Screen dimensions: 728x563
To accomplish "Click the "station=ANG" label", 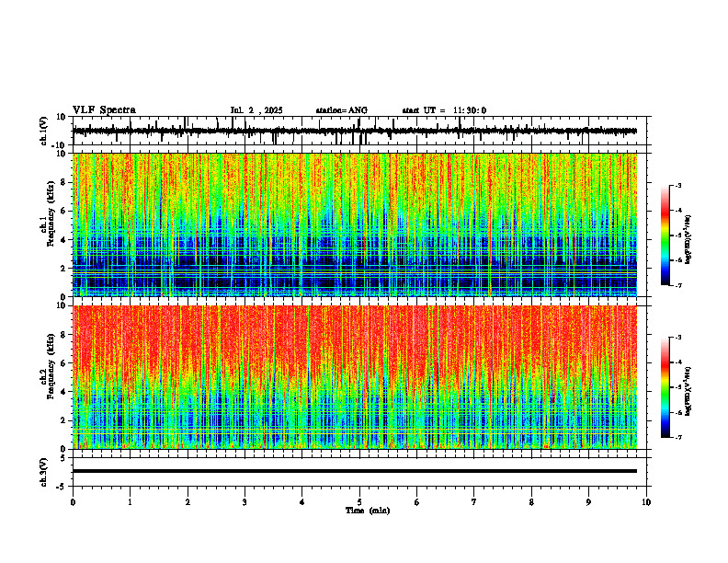I will (x=342, y=110).
